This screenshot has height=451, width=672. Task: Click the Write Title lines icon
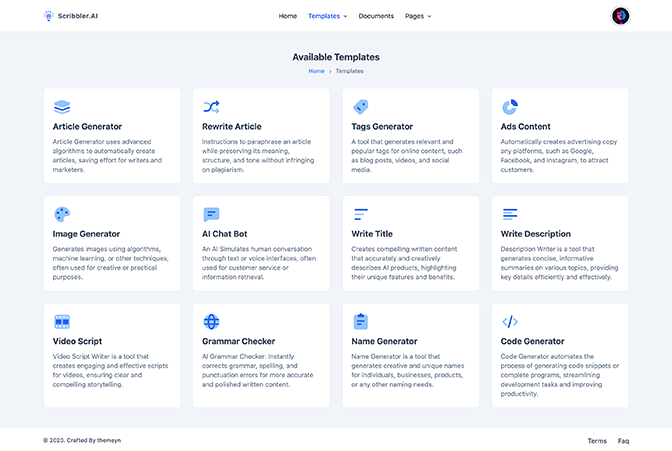(361, 214)
